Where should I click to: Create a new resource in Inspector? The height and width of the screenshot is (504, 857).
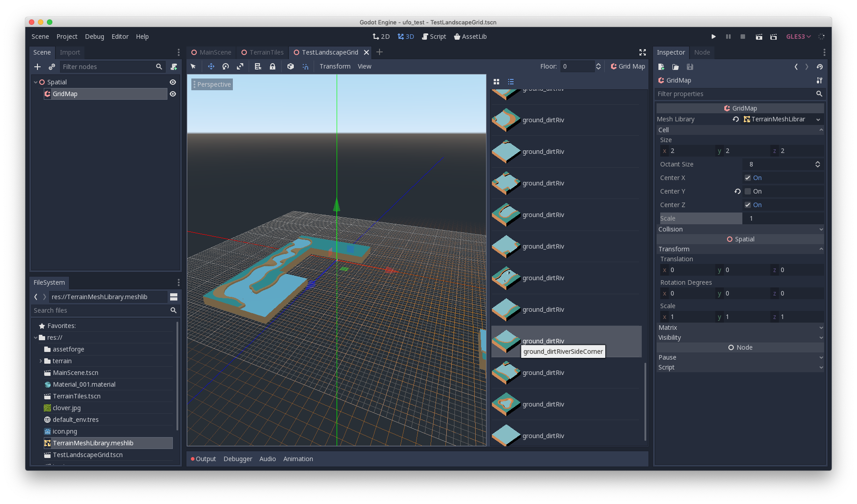click(x=661, y=67)
